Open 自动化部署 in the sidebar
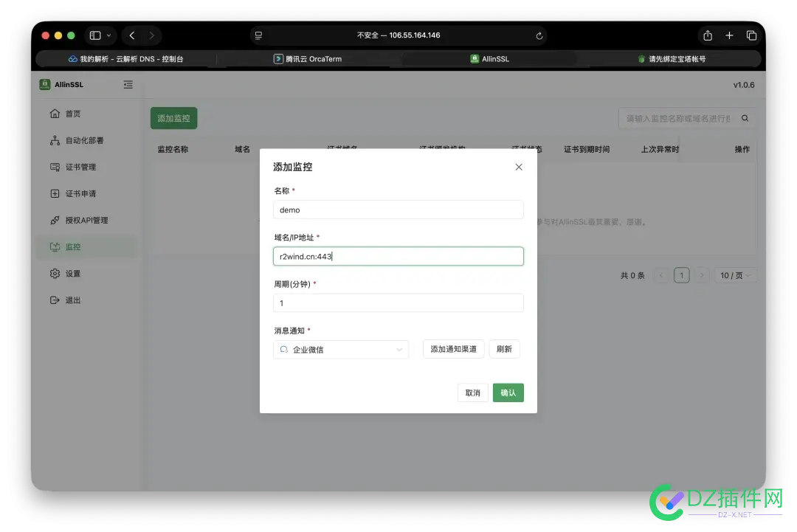This screenshot has width=797, height=532. point(86,140)
